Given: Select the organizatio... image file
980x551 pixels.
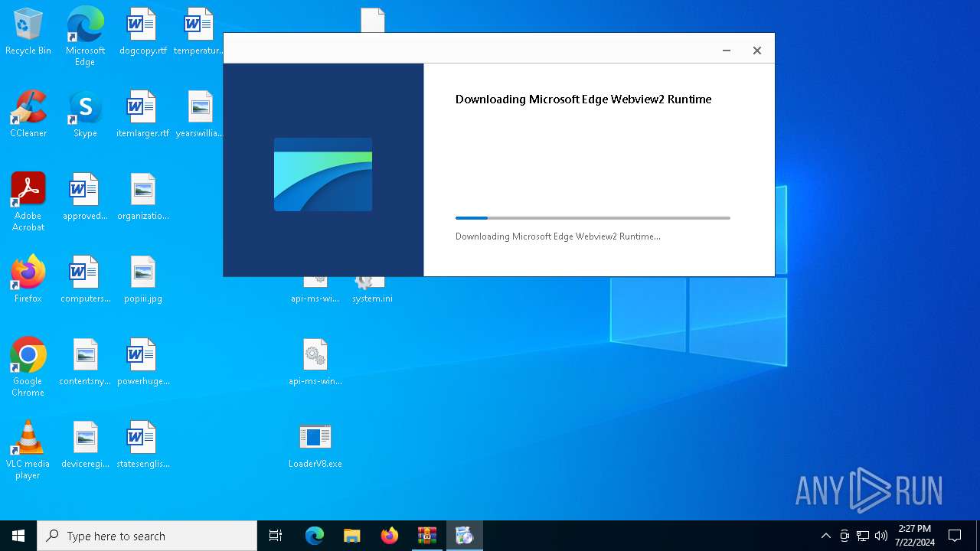Looking at the screenshot, I should coord(142,197).
